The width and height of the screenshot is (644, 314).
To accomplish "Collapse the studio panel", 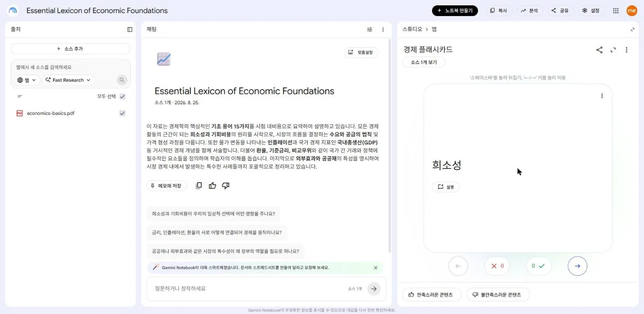I will [x=632, y=30].
